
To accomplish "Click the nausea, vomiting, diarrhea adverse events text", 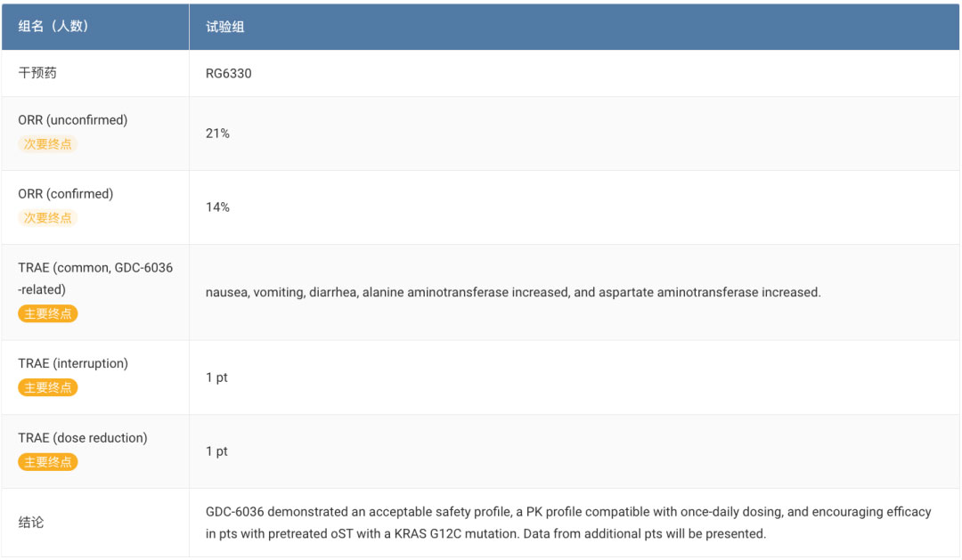I will [x=513, y=292].
